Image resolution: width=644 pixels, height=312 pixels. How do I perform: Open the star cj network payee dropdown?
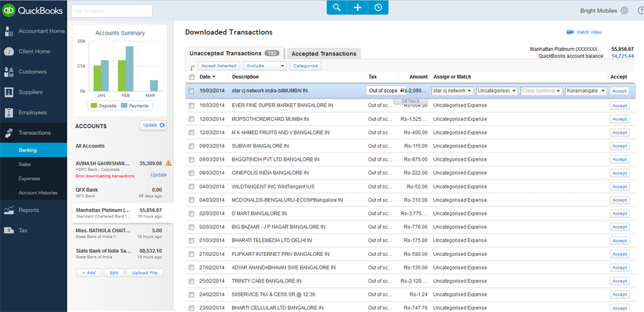coord(453,91)
